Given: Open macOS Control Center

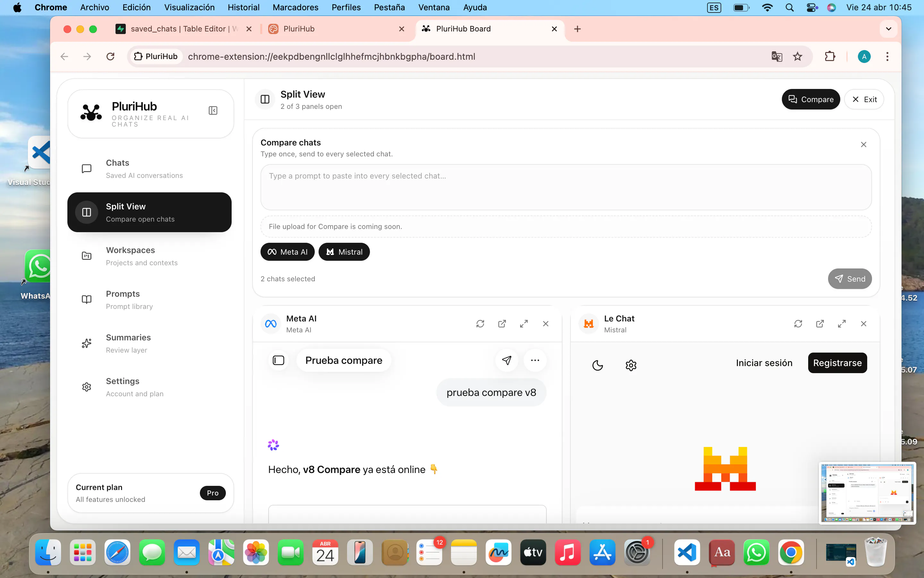Looking at the screenshot, I should pyautogui.click(x=811, y=7).
